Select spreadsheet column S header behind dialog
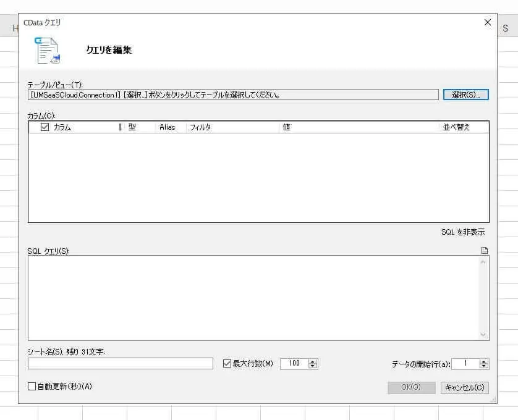Viewport: 518px width, 420px height. coord(506,28)
